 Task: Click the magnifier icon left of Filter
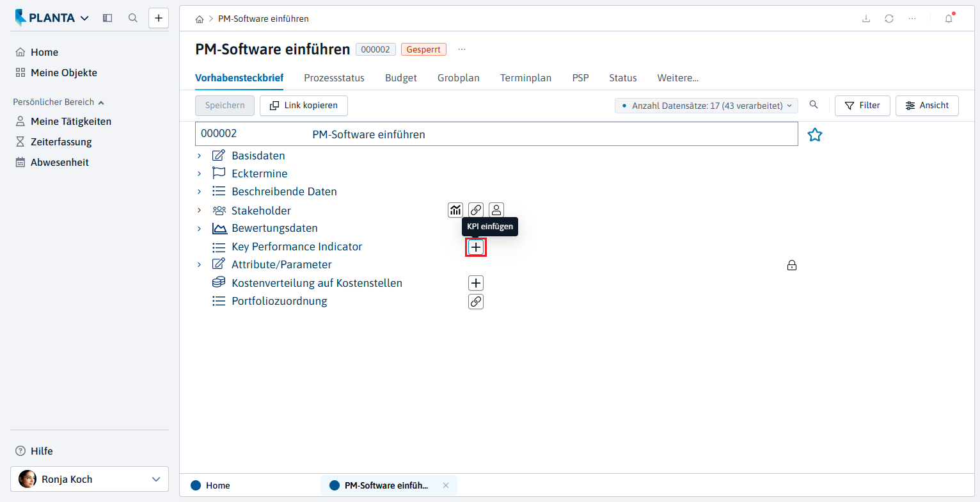tap(814, 105)
